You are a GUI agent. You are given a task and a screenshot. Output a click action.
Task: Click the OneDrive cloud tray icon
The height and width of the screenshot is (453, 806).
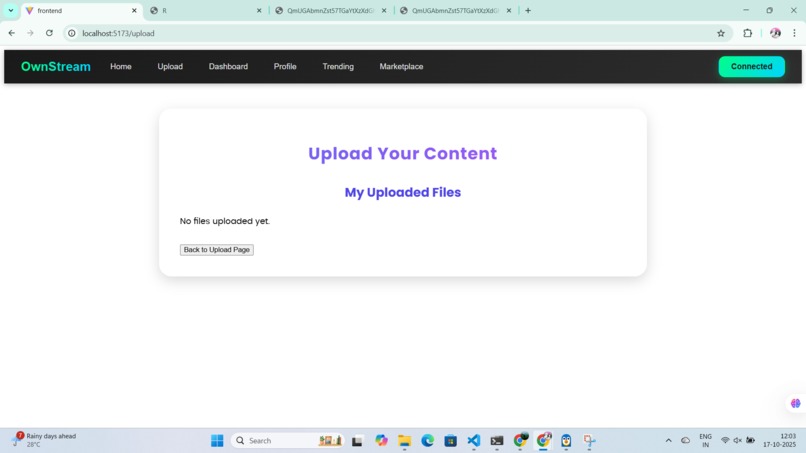[686, 441]
